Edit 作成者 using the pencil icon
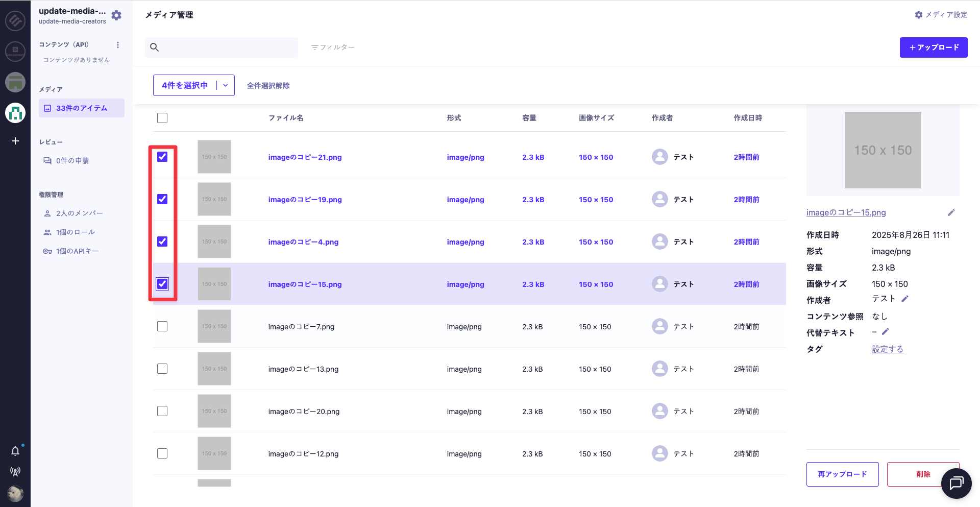Image resolution: width=980 pixels, height=507 pixels. (x=905, y=299)
